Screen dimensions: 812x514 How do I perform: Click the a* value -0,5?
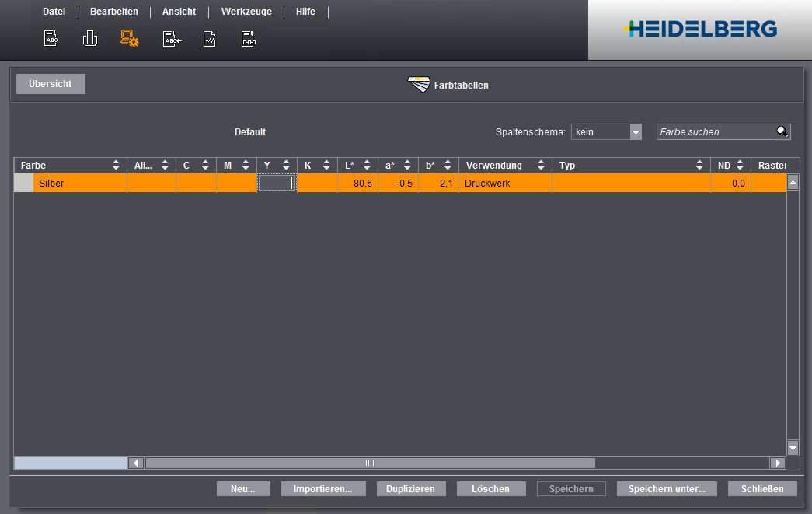[x=405, y=183]
